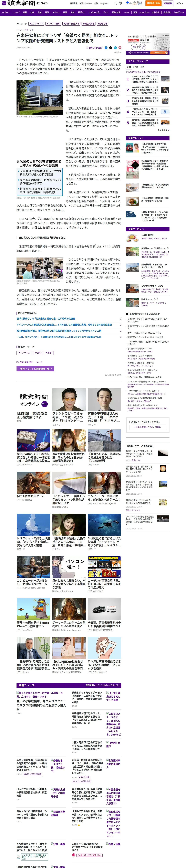Expand 「科学・IT」の最新記事 sidebar header arrow
186x868 pixels.
[154, 446]
